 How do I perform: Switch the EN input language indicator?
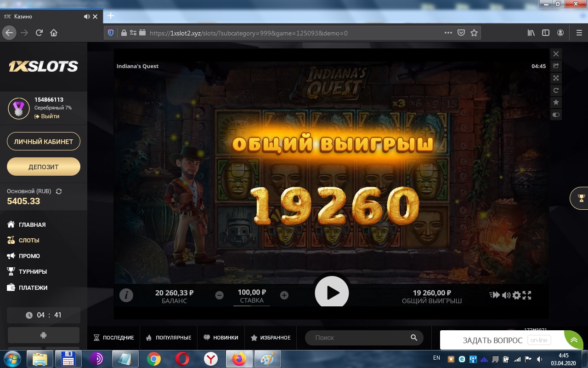pos(436,358)
